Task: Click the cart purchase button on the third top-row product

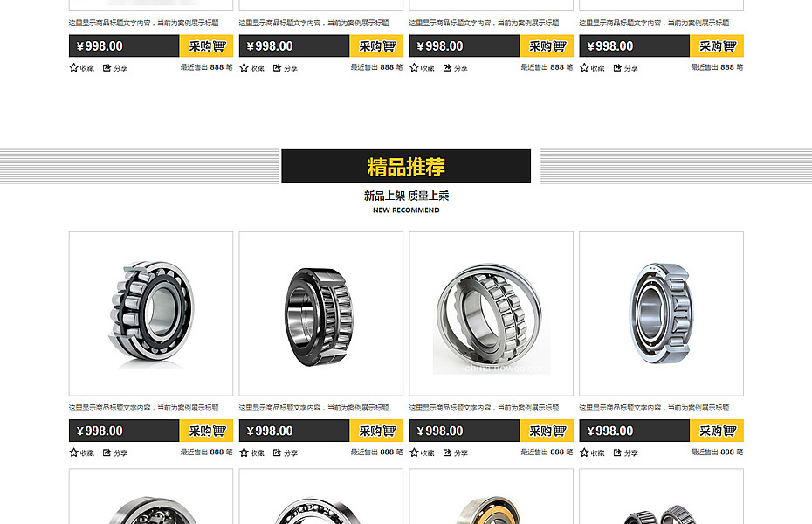Action: 547,46
